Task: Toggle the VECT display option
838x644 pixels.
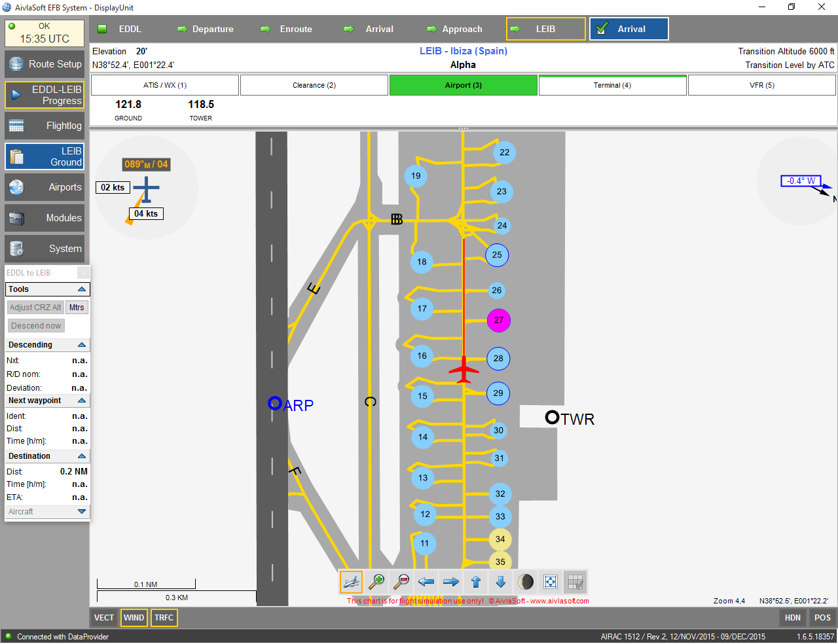Action: pos(104,618)
